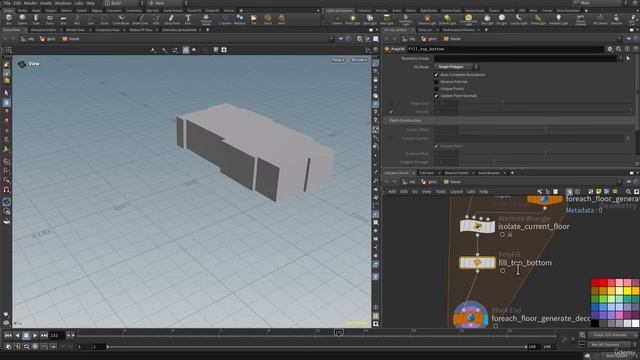Click the Play button in playbar
Viewport: 640px width, 360px height.
point(35,336)
